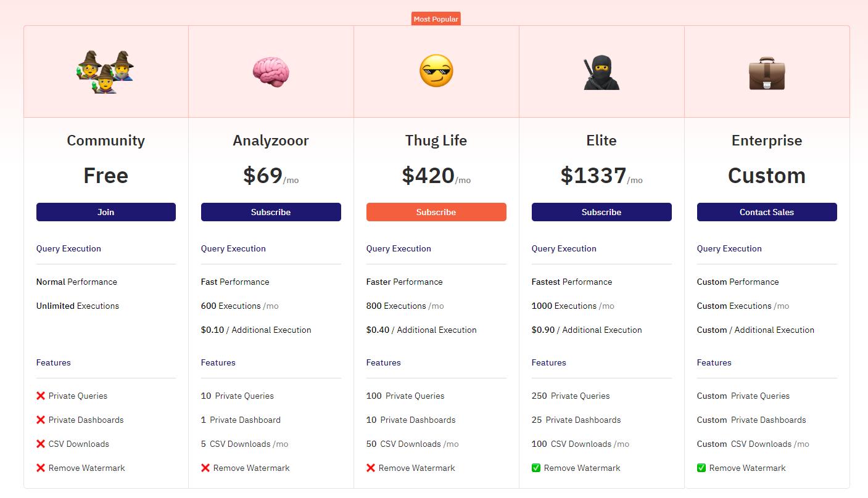Click red X beside Community CSV Downloads
Image resolution: width=868 pixels, height=498 pixels.
[41, 444]
